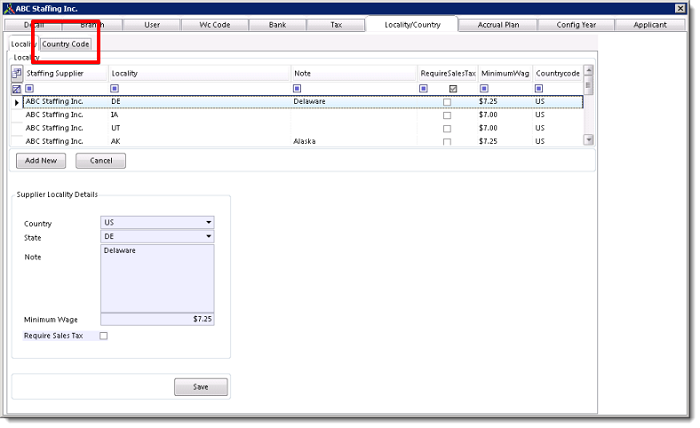This screenshot has height=428, width=700.
Task: Open RequireSalesTax column filter operator
Action: coord(423,88)
